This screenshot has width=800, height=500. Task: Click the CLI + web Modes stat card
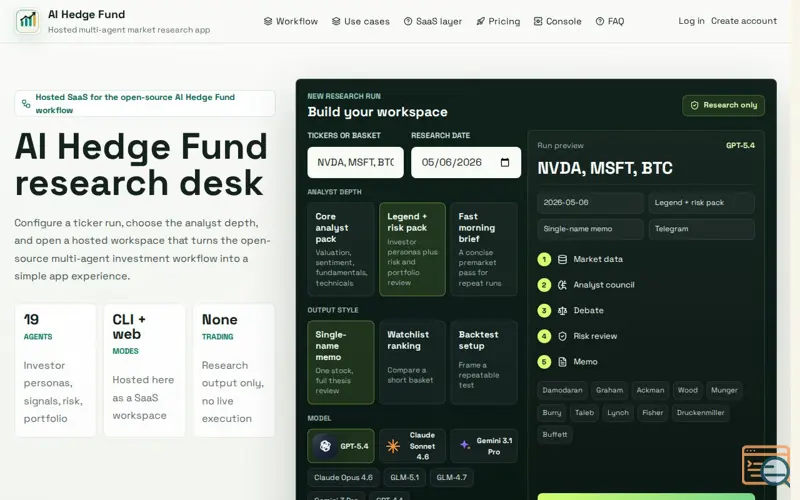(144, 370)
